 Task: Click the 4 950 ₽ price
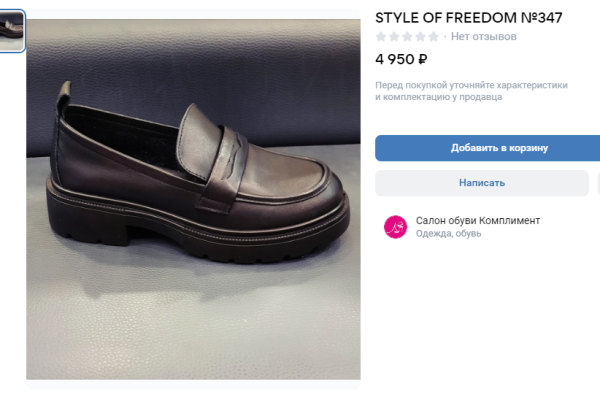[x=401, y=59]
